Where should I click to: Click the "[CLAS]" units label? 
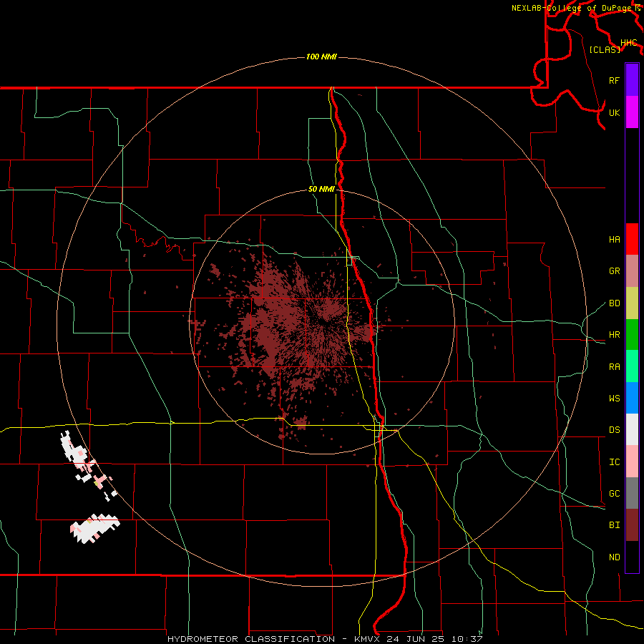point(605,49)
